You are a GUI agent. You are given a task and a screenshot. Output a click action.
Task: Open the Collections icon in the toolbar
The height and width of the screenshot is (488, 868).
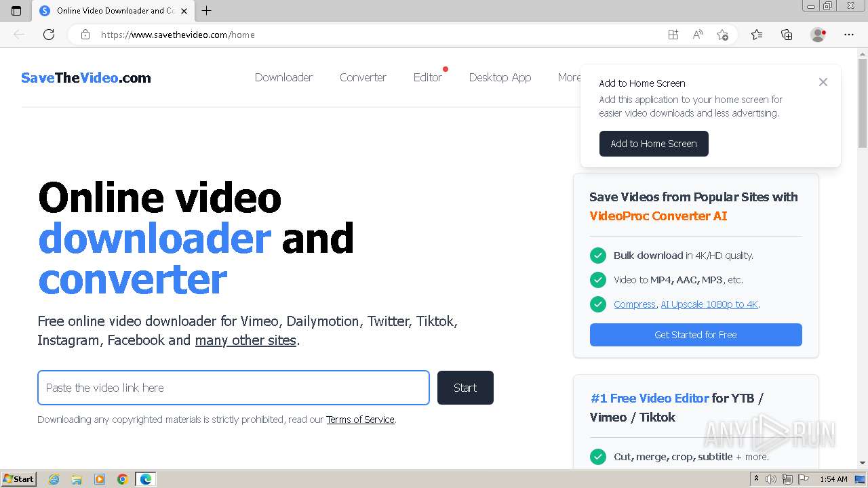pyautogui.click(x=787, y=35)
